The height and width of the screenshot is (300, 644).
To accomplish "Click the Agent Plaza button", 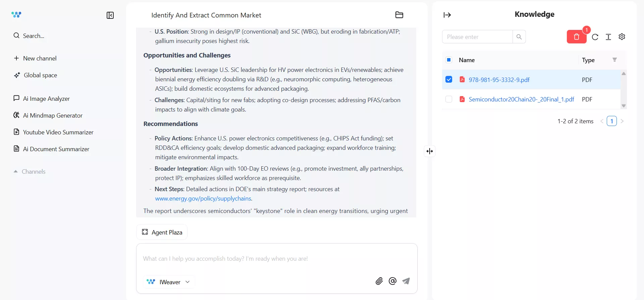I will point(162,232).
